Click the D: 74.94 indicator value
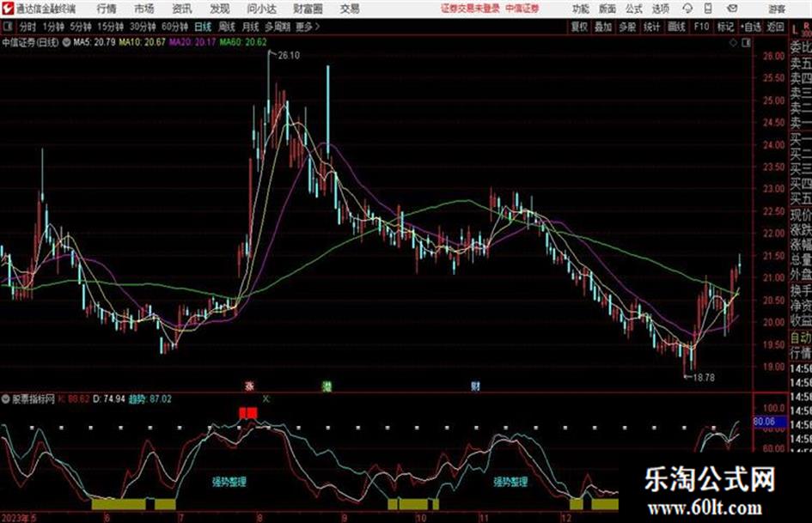 [x=108, y=399]
